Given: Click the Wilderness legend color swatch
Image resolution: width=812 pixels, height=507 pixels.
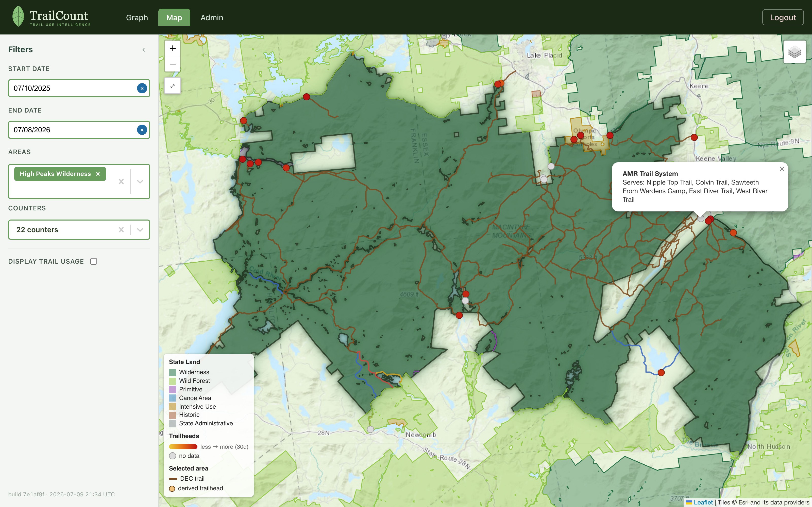Looking at the screenshot, I should (173, 372).
